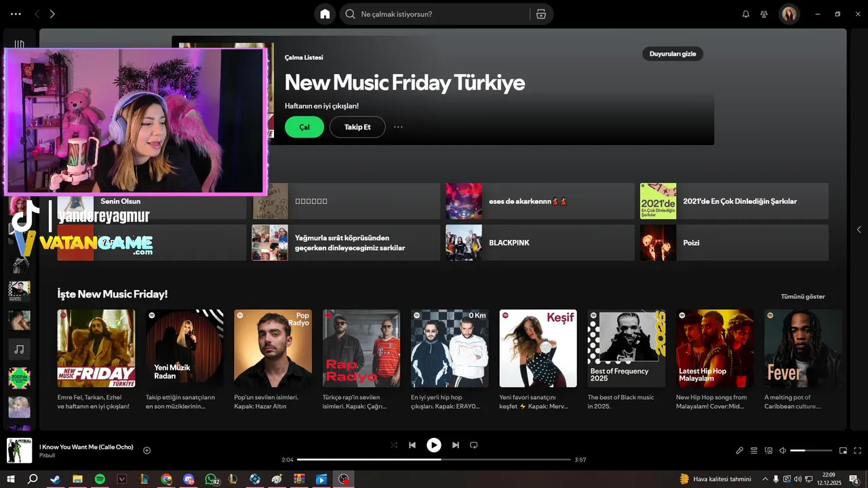Click the Your Library icon in sidebar

(x=19, y=44)
